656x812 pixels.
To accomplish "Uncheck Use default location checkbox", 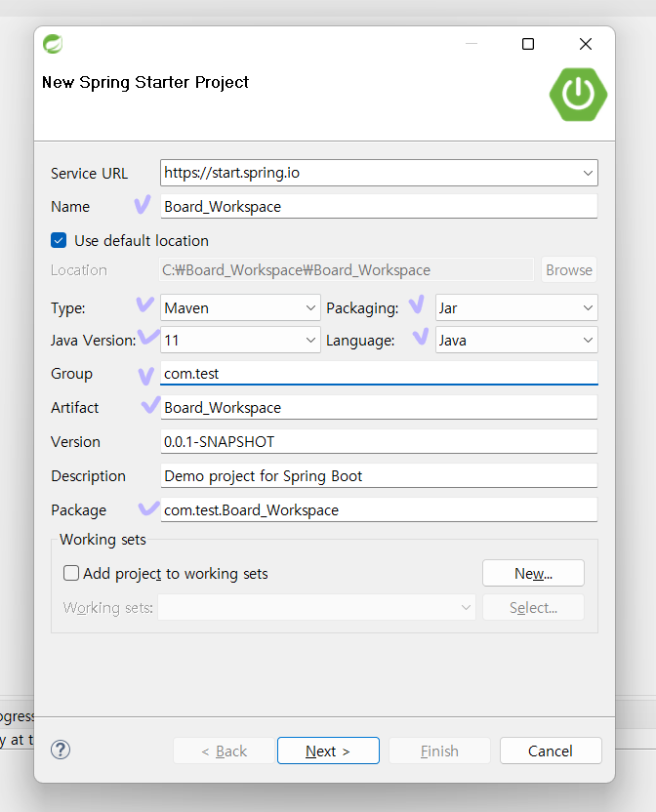I will pos(59,240).
